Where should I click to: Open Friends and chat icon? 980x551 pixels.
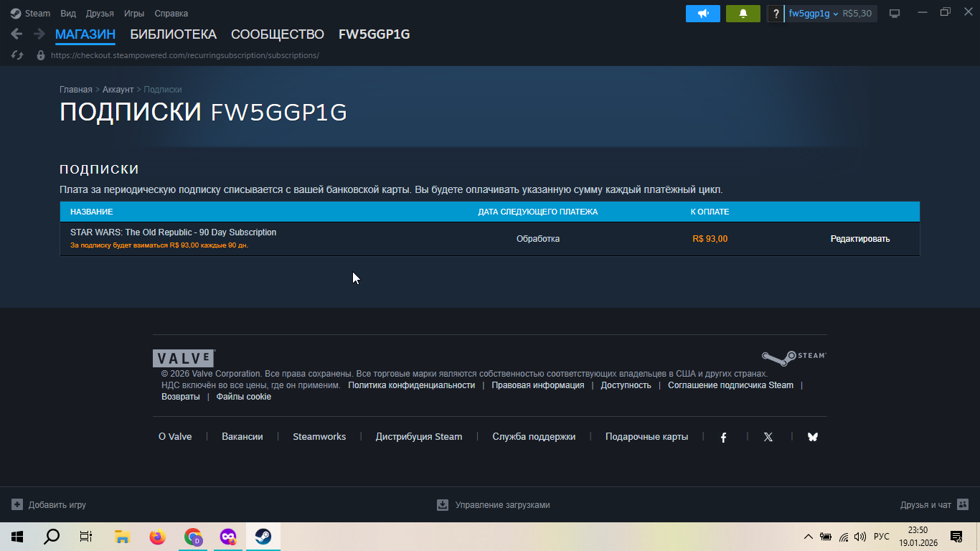coord(963,504)
